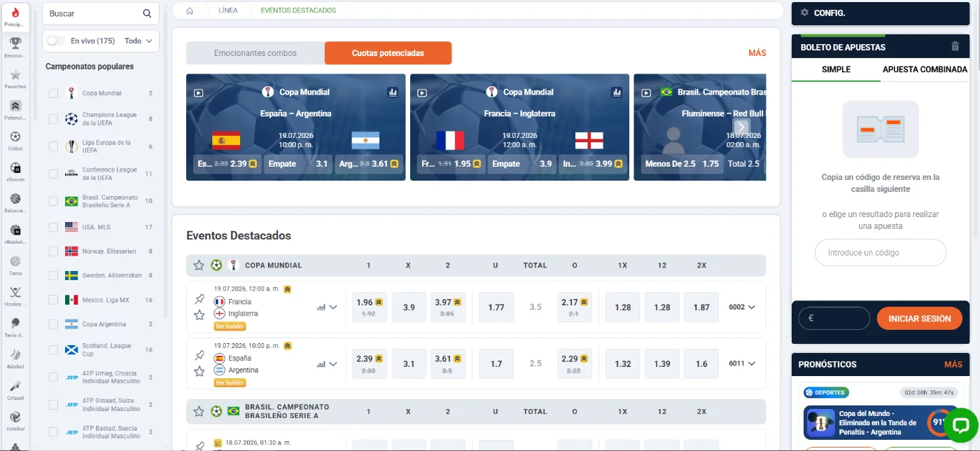
Task: Select the SIMPLE bet slip tab
Action: tap(836, 69)
